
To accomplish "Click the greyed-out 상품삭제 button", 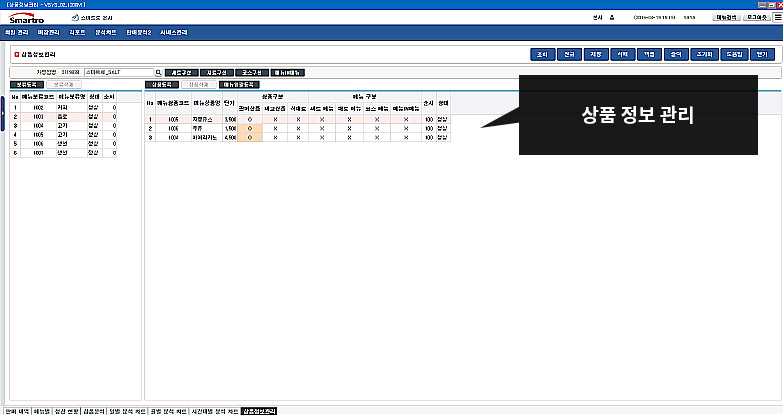I will pyautogui.click(x=198, y=85).
